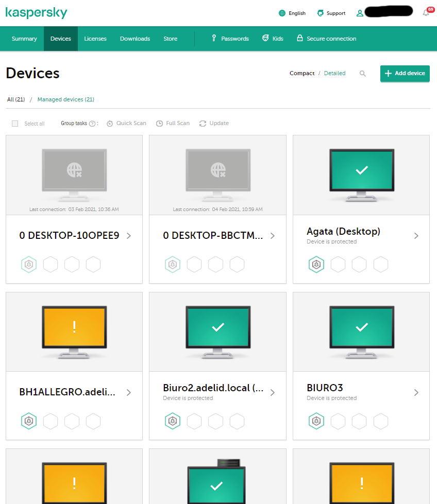This screenshot has height=504, width=437.
Task: Open the Secure connection menu item
Action: click(x=327, y=39)
